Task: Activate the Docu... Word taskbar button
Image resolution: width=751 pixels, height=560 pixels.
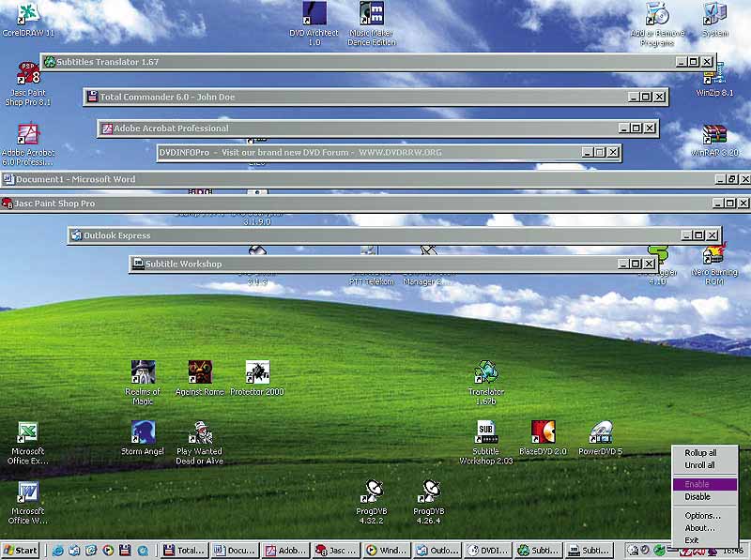Action: click(x=236, y=551)
